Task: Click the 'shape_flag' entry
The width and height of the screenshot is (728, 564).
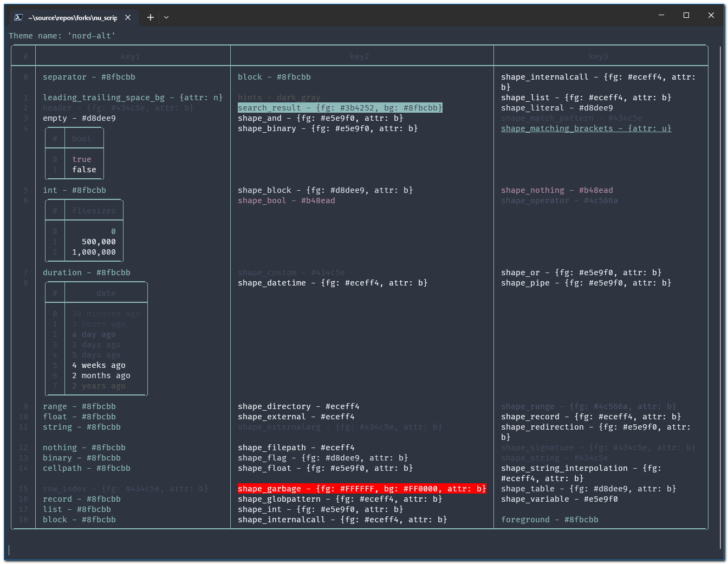Action: [x=323, y=458]
